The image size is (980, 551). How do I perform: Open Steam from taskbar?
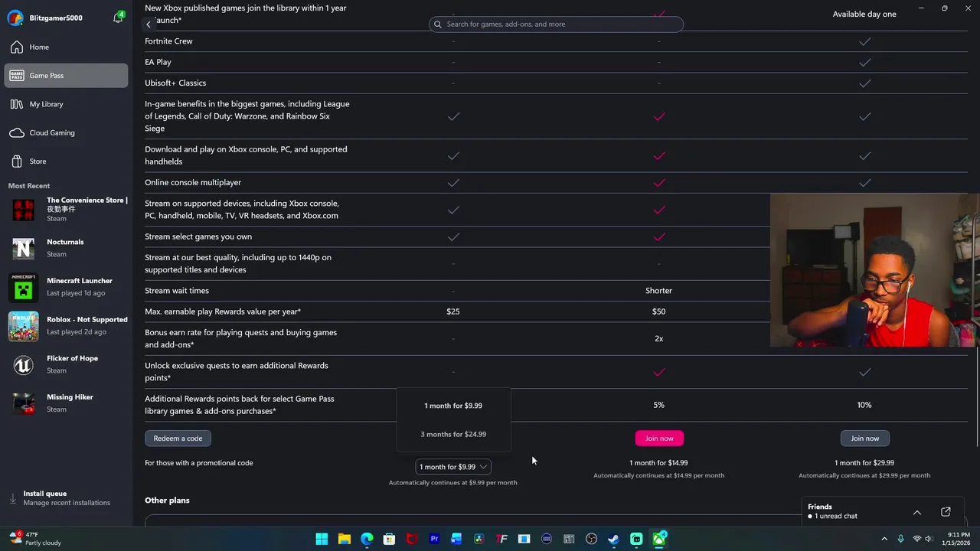(x=613, y=540)
